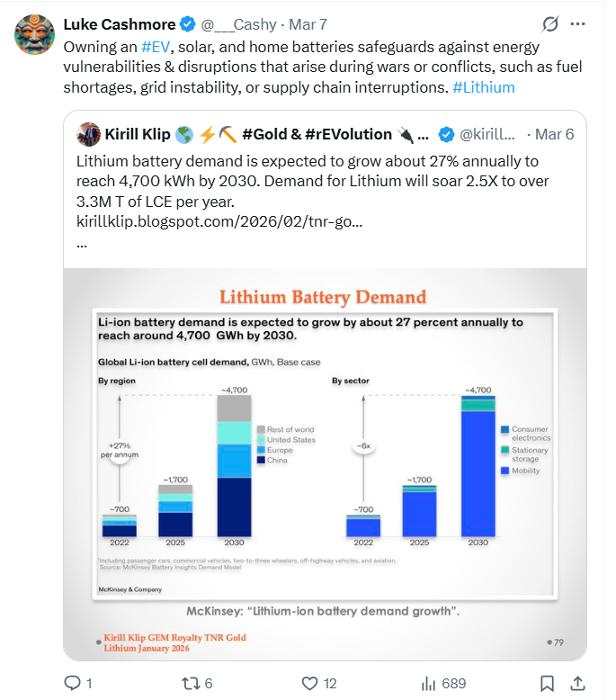Image resolution: width=616 pixels, height=700 pixels.
Task: Open the Mar 7 timestamp link
Action: pyautogui.click(x=308, y=23)
